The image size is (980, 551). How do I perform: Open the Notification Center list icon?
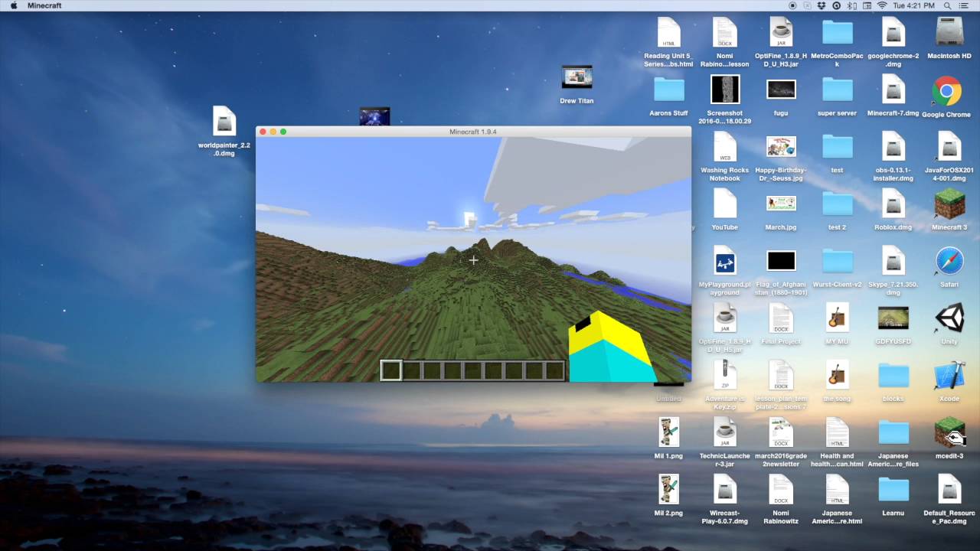click(964, 5)
